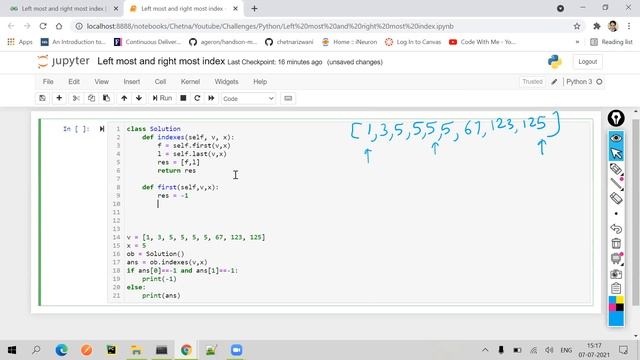Insert a cell below with plus icon
640x360 pixels.
pyautogui.click(x=59, y=98)
